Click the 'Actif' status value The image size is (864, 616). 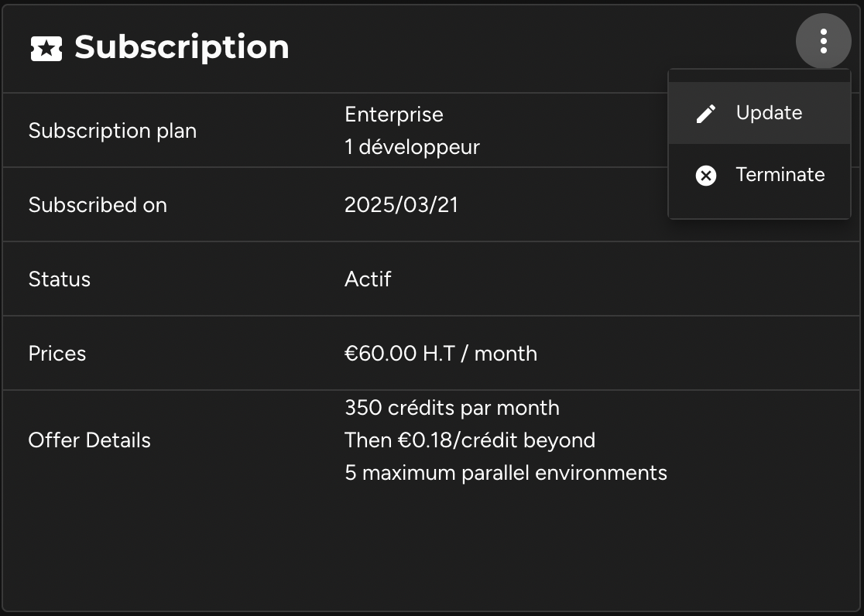tap(368, 279)
